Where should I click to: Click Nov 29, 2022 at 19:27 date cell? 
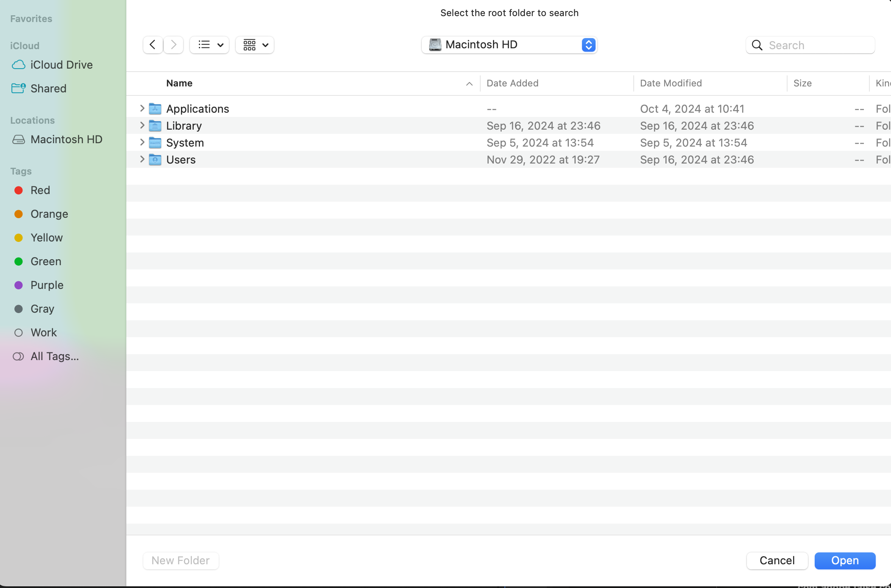tap(543, 160)
